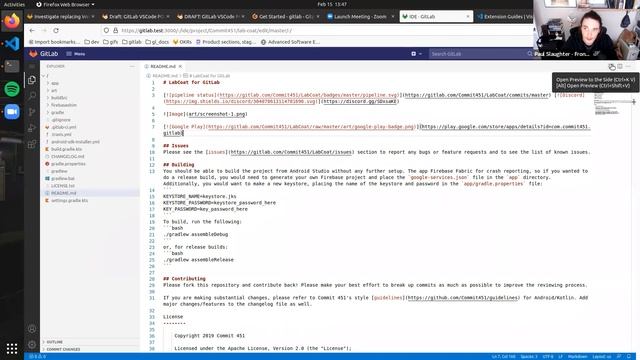
Task: Open the Explorer view in the activity bar
Action: click(x=32, y=80)
